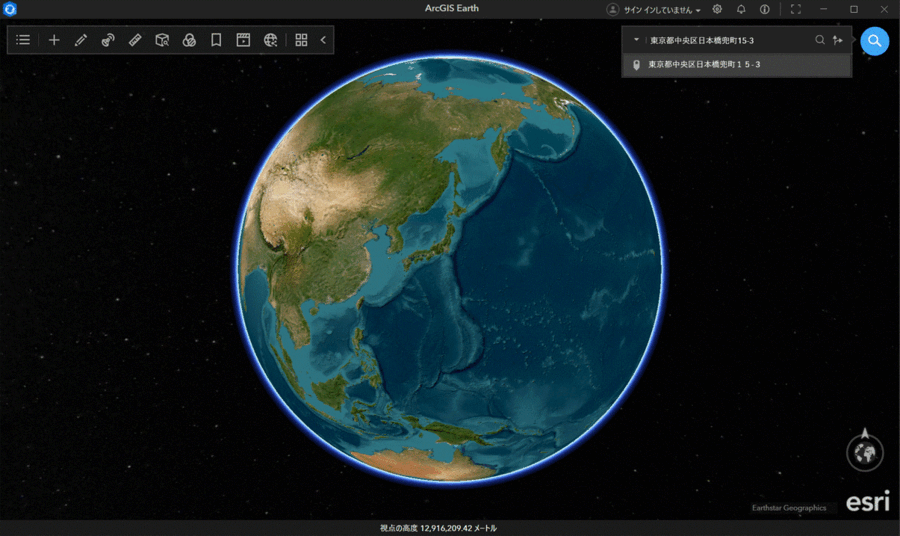This screenshot has height=536, width=900.
Task: Toggle the blue search panel button
Action: tap(874, 40)
